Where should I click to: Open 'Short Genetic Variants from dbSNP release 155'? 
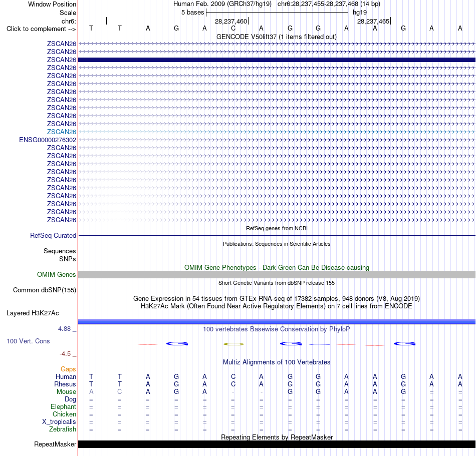(277, 283)
